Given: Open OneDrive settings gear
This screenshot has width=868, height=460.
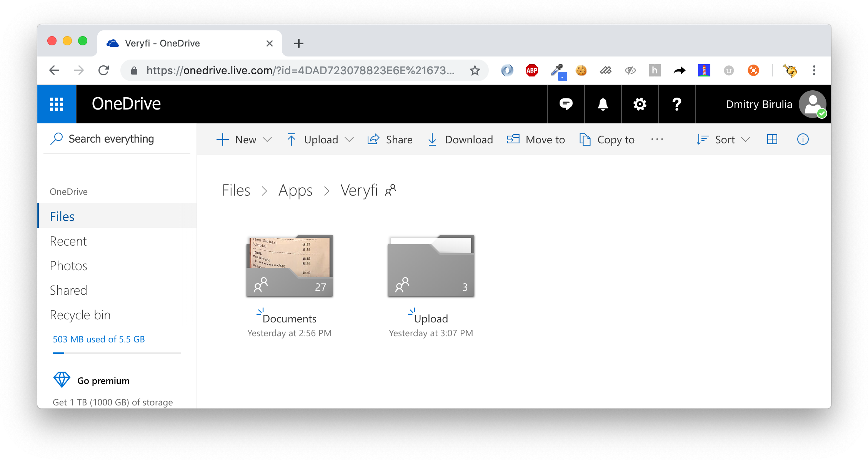Looking at the screenshot, I should pos(640,104).
